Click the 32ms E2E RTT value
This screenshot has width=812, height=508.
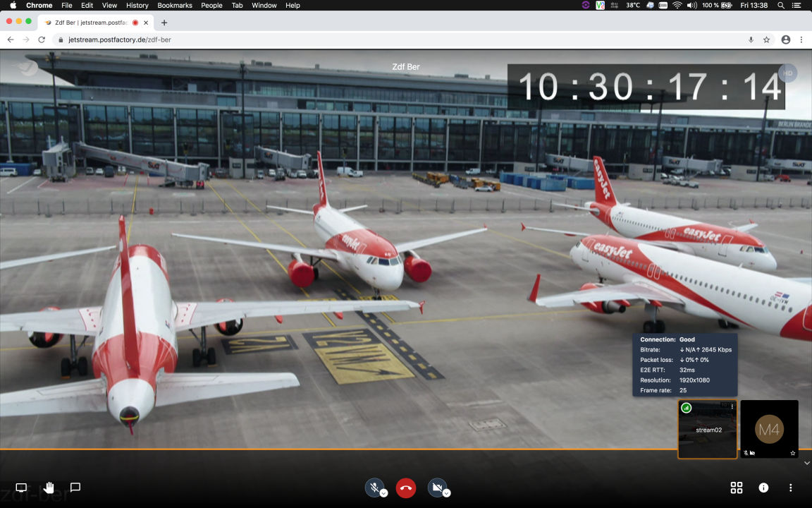tap(687, 370)
